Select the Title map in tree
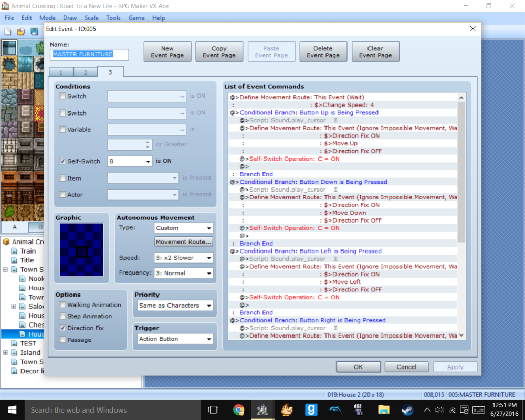Screen dimensions: 525x420 point(27,260)
